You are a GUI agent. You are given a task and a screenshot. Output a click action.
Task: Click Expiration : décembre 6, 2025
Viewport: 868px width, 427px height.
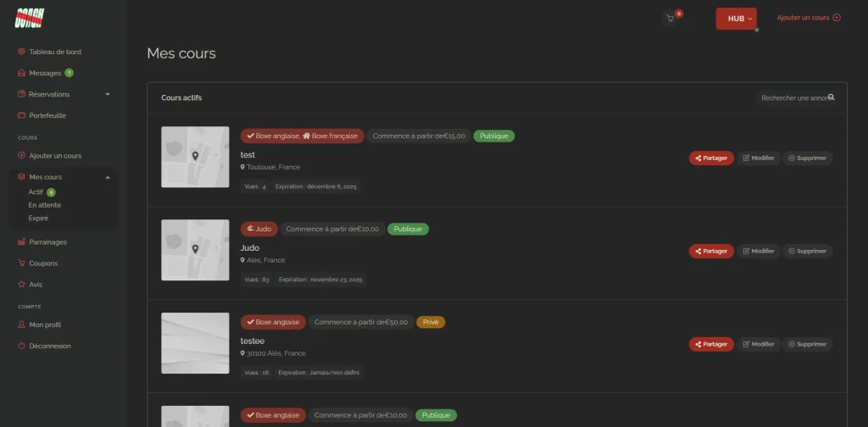[x=316, y=187]
